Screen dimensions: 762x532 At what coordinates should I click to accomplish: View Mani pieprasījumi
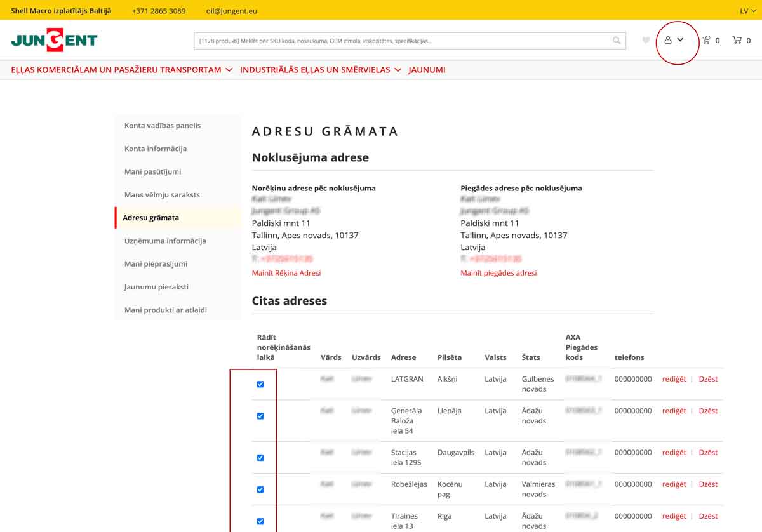pos(156,264)
